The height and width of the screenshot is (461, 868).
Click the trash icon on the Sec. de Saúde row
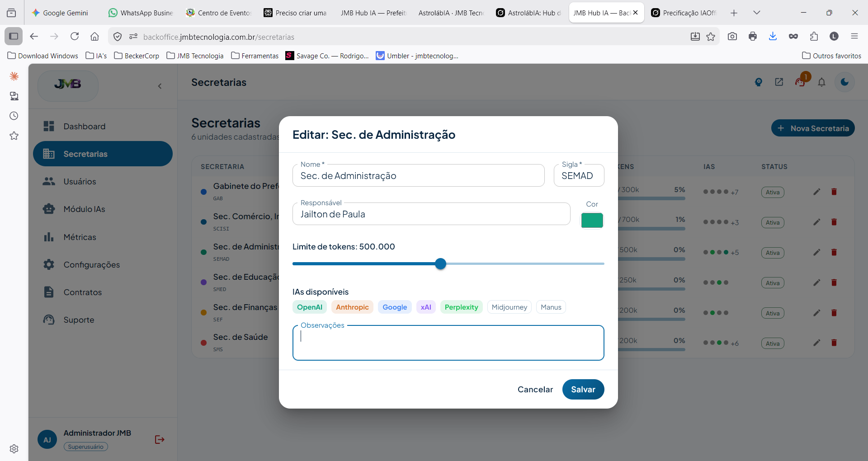834,343
